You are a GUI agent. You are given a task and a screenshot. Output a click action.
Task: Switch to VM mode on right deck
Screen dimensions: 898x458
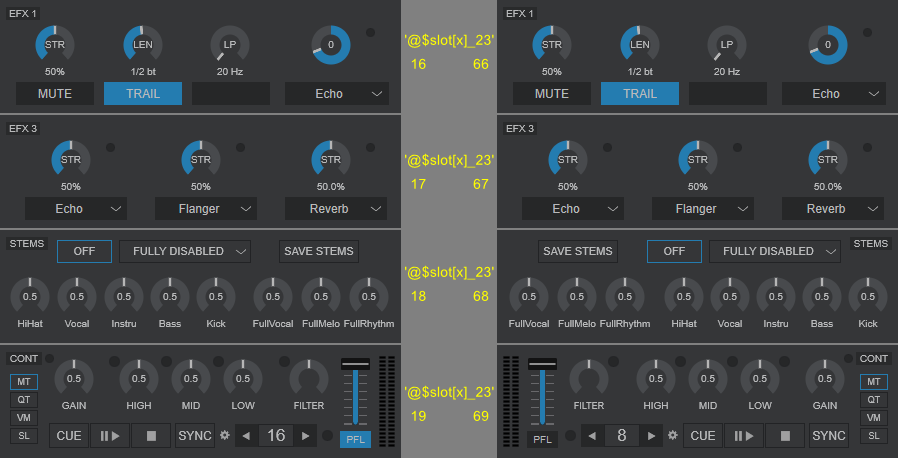tap(872, 417)
